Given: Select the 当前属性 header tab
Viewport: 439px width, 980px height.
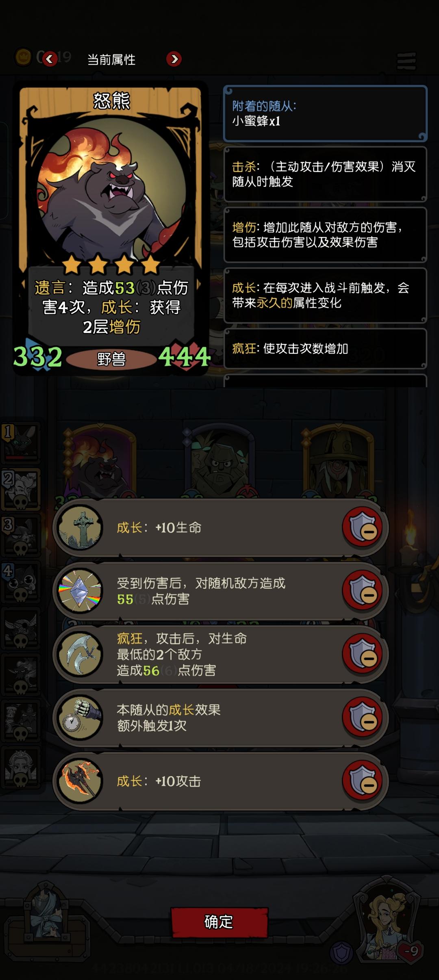Looking at the screenshot, I should coord(111,60).
